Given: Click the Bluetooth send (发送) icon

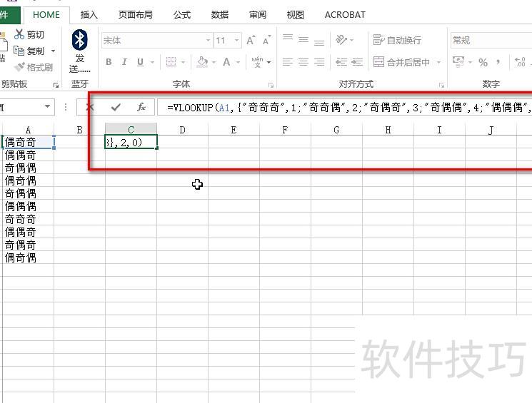Looking at the screenshot, I should pos(80,40).
